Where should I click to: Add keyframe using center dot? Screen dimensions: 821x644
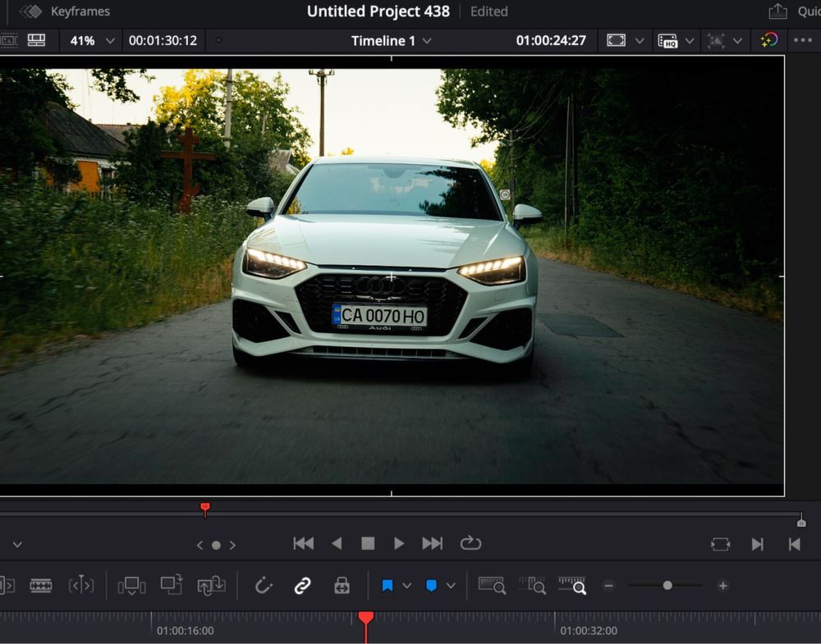click(x=216, y=545)
